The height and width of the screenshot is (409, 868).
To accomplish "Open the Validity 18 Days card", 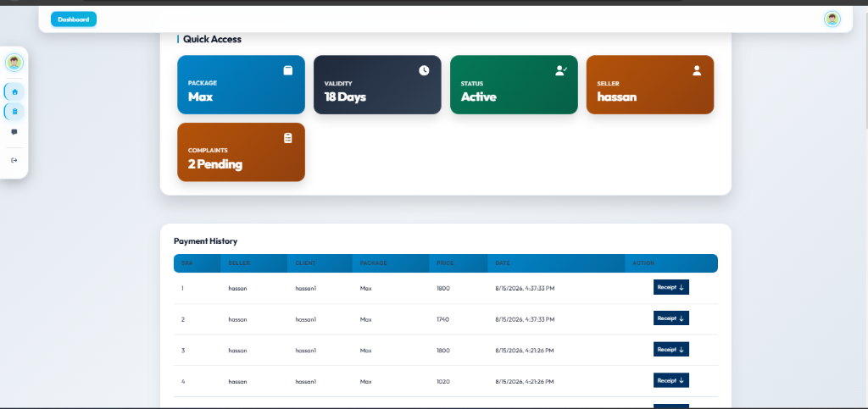I will tap(377, 85).
